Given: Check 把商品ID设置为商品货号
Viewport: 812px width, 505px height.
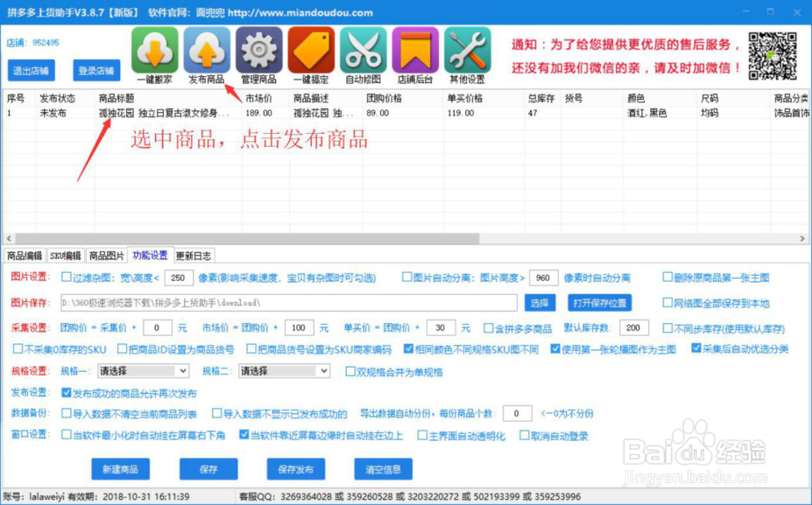Looking at the screenshot, I should pyautogui.click(x=122, y=348).
